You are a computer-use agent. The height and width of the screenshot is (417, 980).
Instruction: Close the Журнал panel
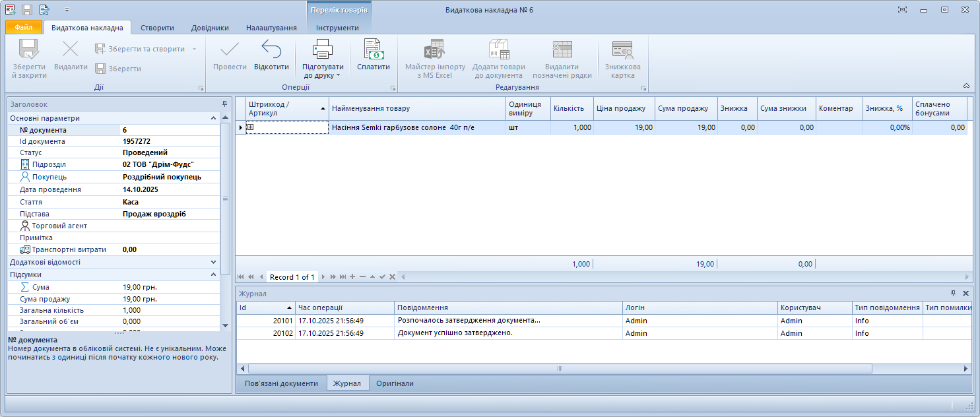965,294
